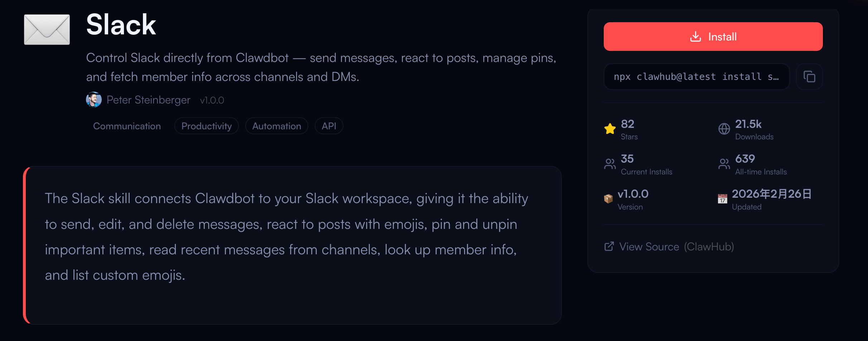The image size is (868, 341).
Task: Open the View Source (ClawHub) link
Action: click(676, 247)
